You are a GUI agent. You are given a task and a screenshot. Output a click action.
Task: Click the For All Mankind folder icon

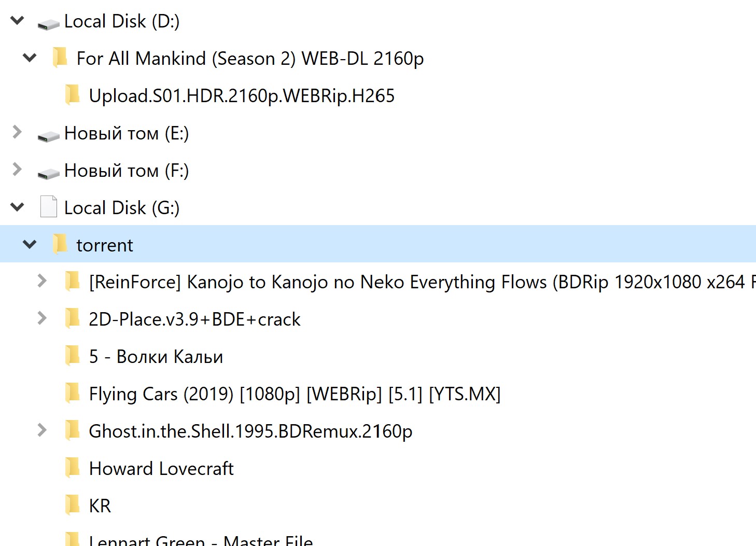point(60,58)
